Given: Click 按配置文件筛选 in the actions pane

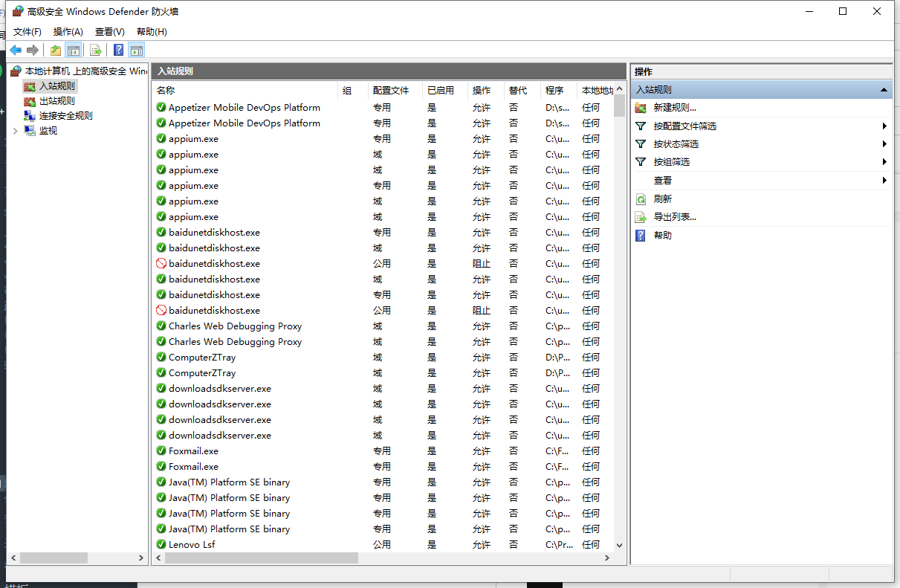Looking at the screenshot, I should pyautogui.click(x=685, y=126).
